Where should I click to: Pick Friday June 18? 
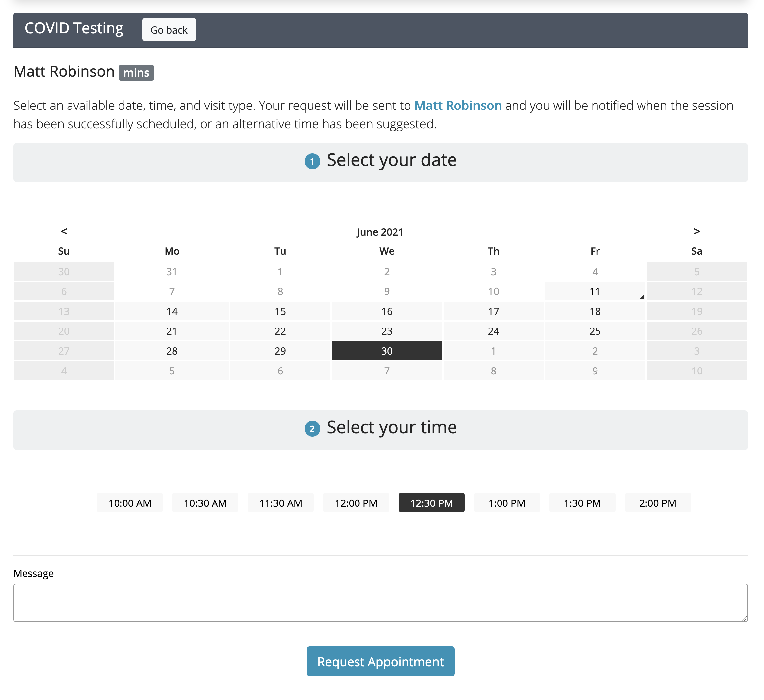coord(595,311)
